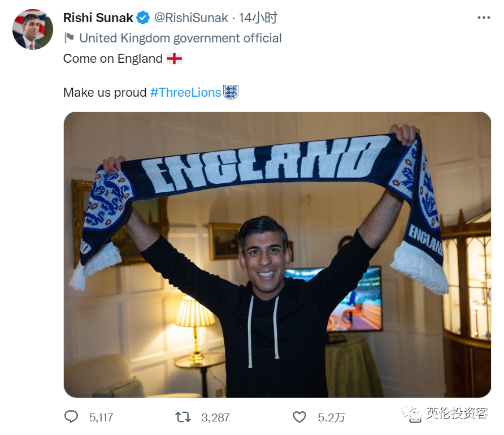Click the 英伦投资客 watermark text

457,413
